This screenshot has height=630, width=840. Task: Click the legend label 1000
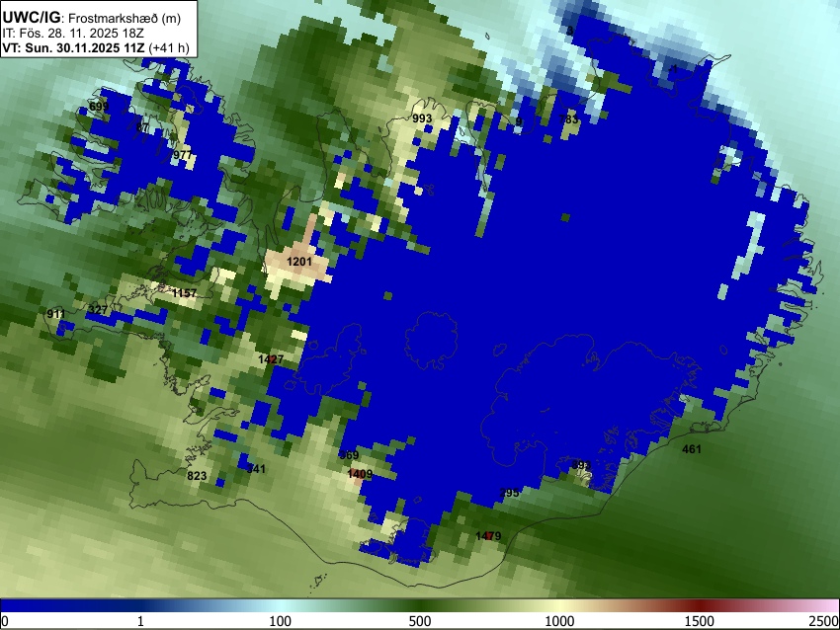click(x=559, y=621)
